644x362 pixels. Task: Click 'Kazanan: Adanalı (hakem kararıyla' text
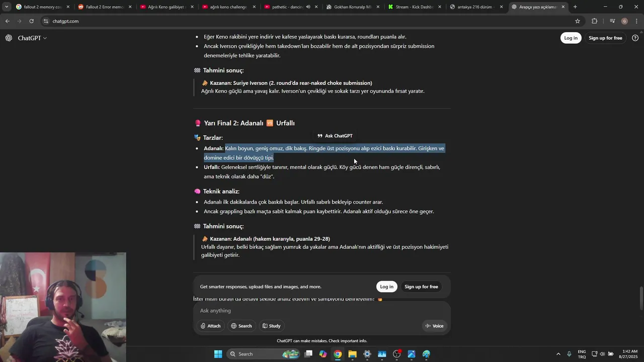pyautogui.click(x=270, y=239)
